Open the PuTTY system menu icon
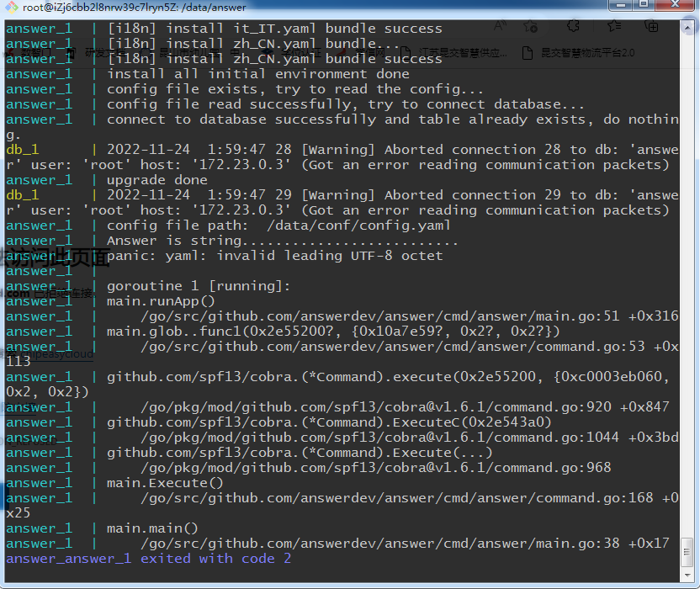The width and height of the screenshot is (700, 589). 11,7
